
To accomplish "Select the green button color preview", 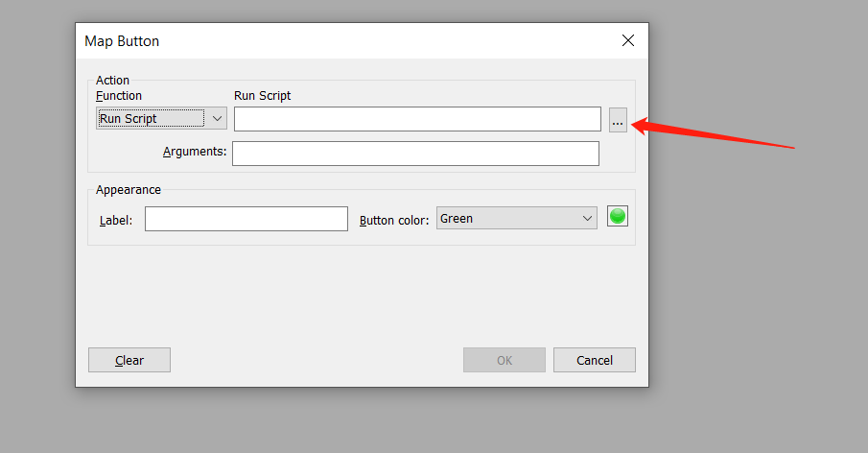I will [x=618, y=216].
